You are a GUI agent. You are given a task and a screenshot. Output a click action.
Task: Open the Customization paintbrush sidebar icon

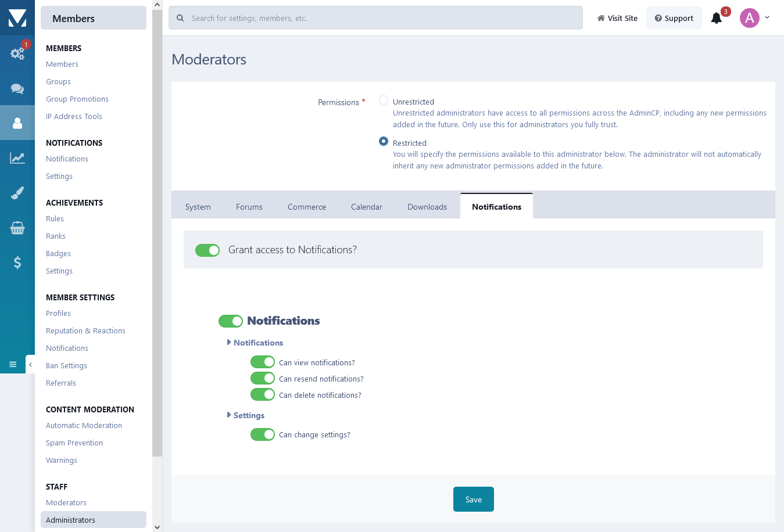click(17, 193)
